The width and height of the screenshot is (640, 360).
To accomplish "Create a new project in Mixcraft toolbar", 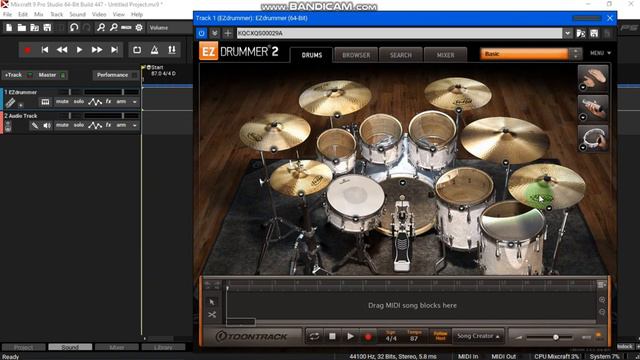I will tap(9, 28).
